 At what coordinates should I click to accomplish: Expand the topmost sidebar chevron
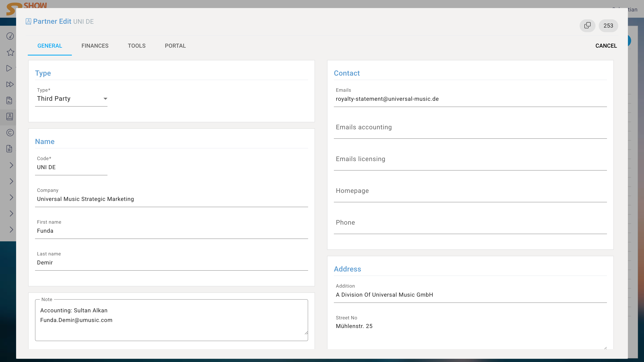pos(11,165)
